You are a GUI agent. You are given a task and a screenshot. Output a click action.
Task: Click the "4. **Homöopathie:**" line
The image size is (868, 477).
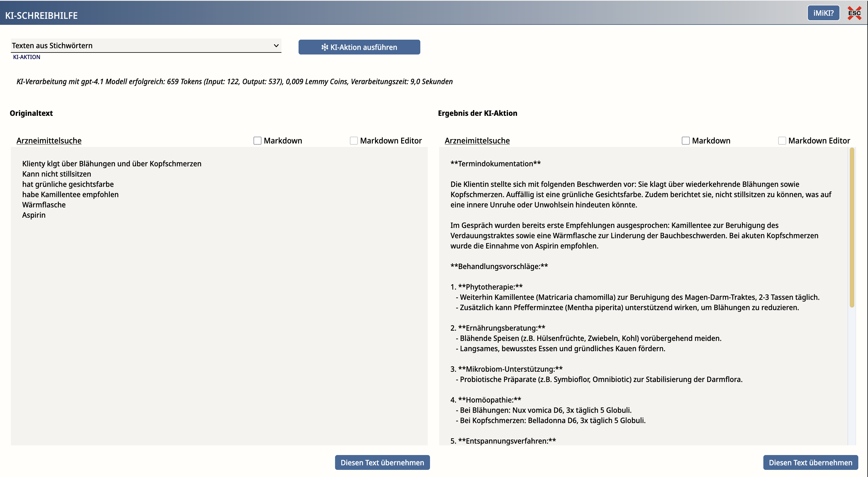pos(486,400)
